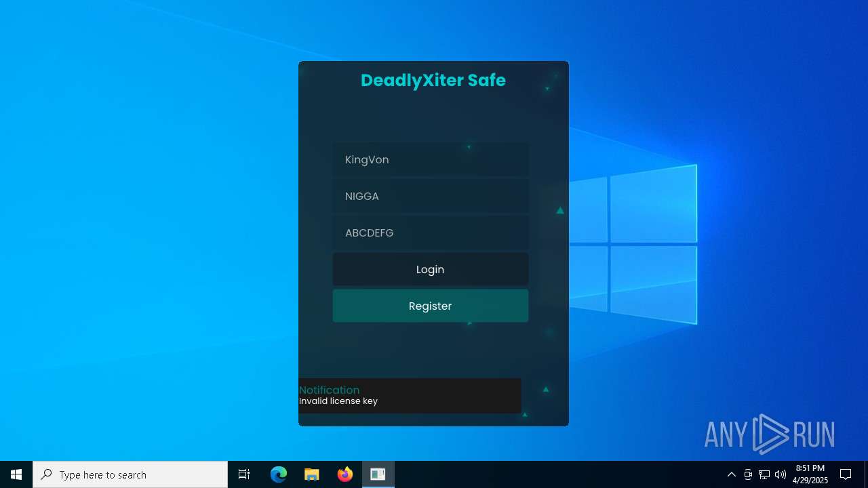This screenshot has width=868, height=488.
Task: Click the DeadlyXiter Safe title text
Action: (433, 80)
